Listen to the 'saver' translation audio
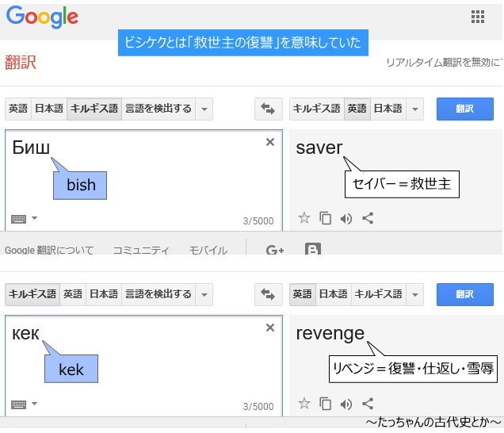The height and width of the screenshot is (433, 504). [x=346, y=219]
